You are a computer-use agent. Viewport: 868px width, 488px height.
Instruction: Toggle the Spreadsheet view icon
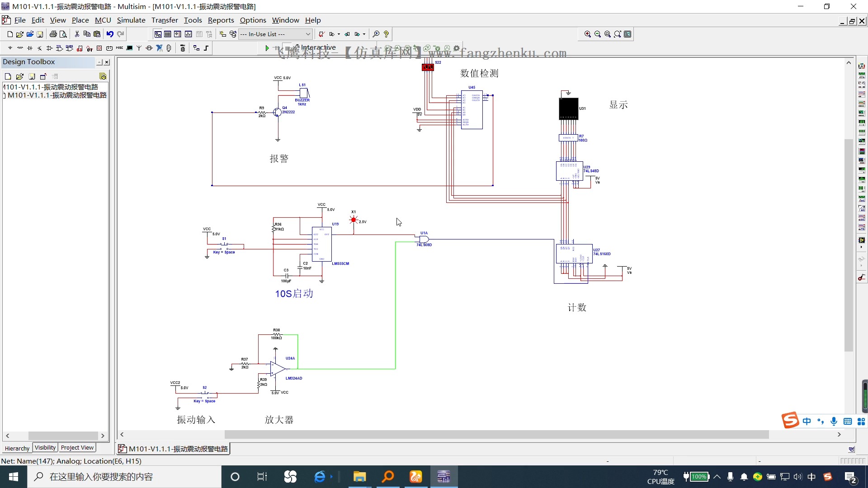(x=168, y=34)
